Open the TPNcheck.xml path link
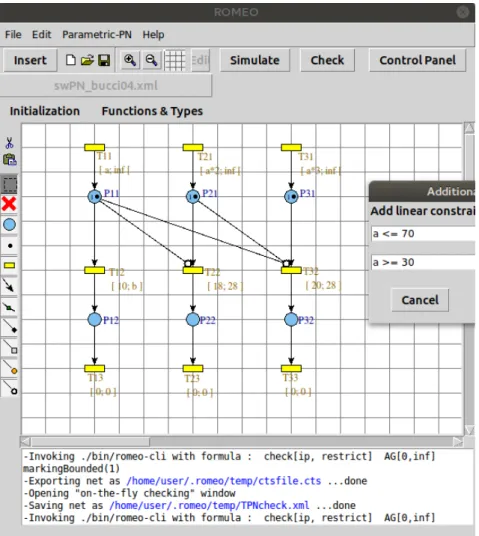 tap(209, 505)
